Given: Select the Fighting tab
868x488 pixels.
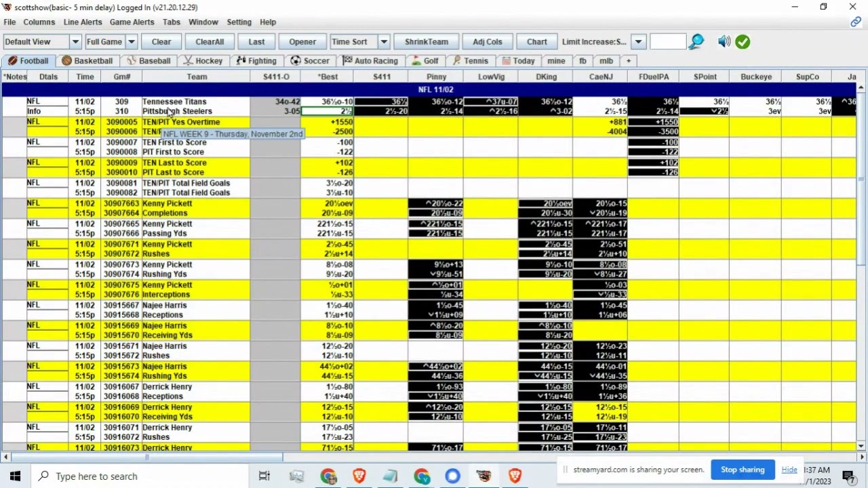Looking at the screenshot, I should coord(256,61).
